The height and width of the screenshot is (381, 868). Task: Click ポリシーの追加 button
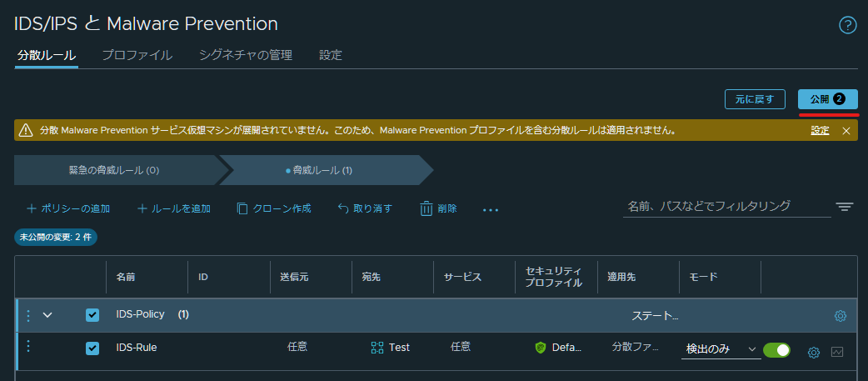[68, 208]
